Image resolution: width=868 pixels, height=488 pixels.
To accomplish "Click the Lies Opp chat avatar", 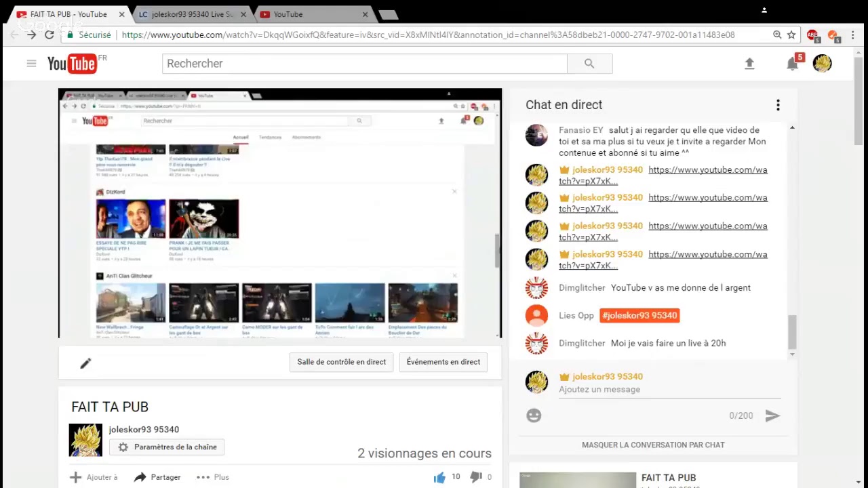I will (536, 315).
